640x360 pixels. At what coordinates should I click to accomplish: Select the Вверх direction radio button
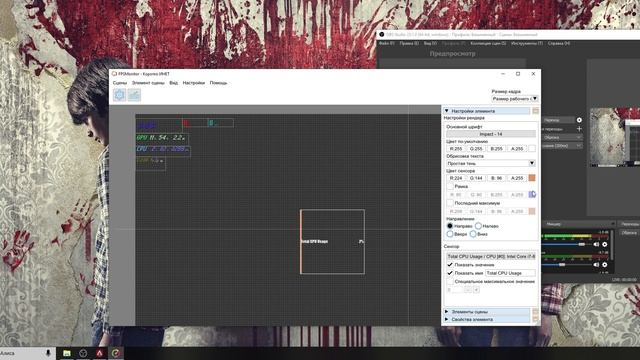pos(450,234)
